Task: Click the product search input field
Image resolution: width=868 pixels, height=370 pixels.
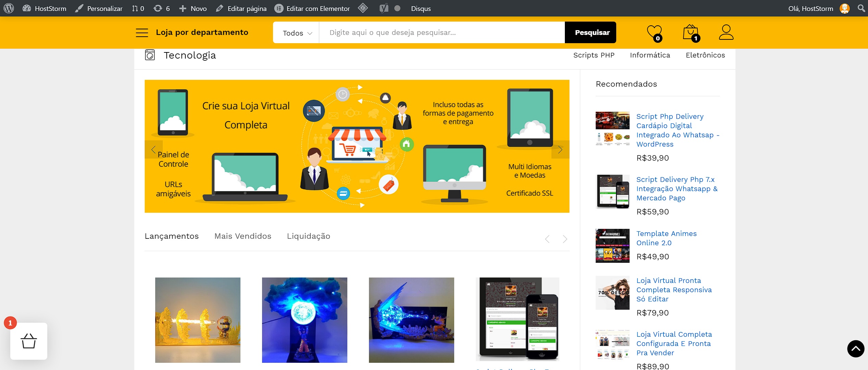Action: [x=441, y=33]
